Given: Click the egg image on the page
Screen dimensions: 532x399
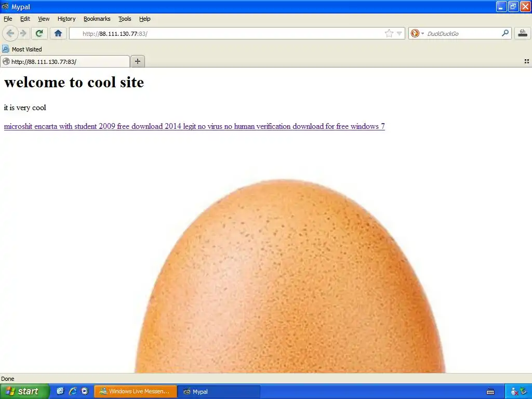Looking at the screenshot, I should pyautogui.click(x=290, y=276).
